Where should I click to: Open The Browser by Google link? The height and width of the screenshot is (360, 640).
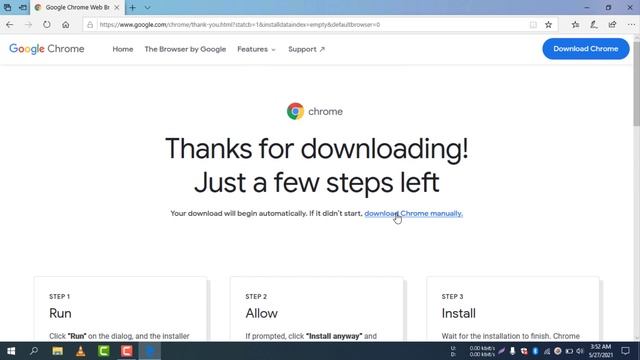pos(185,49)
